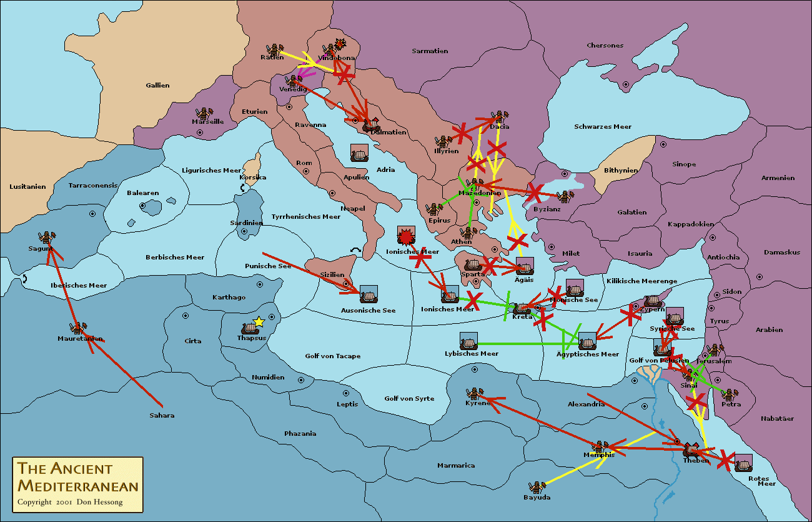Click the yellow star in Thapsus

click(x=259, y=321)
